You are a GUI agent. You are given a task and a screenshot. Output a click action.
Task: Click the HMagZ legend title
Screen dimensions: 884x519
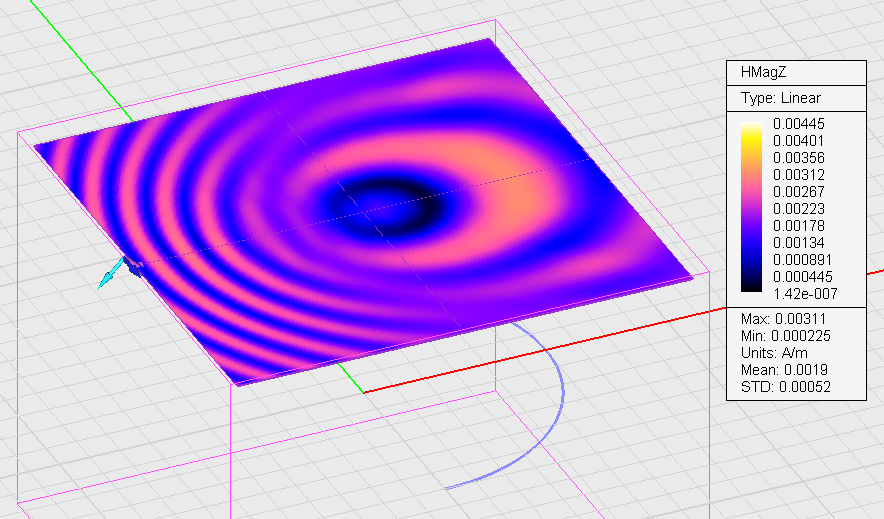(x=763, y=72)
